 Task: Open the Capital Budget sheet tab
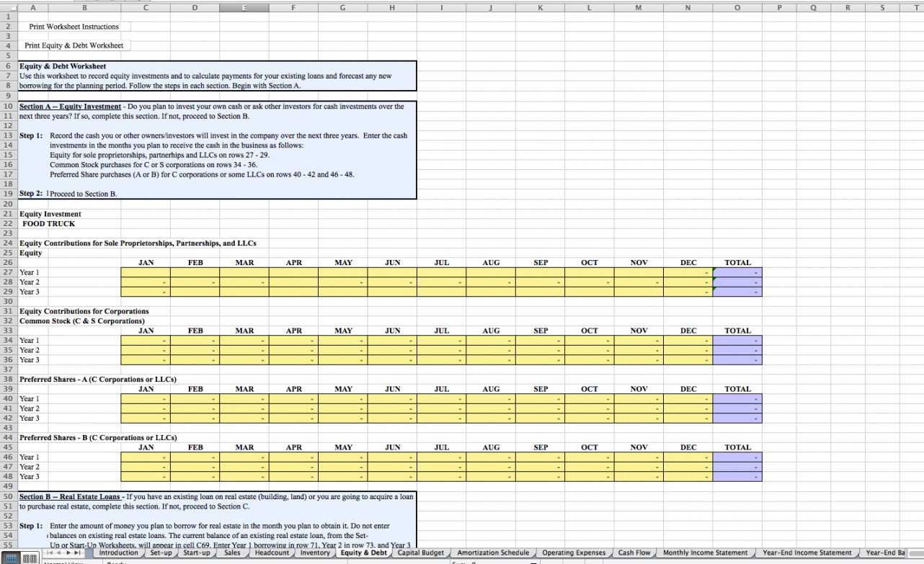tap(421, 553)
